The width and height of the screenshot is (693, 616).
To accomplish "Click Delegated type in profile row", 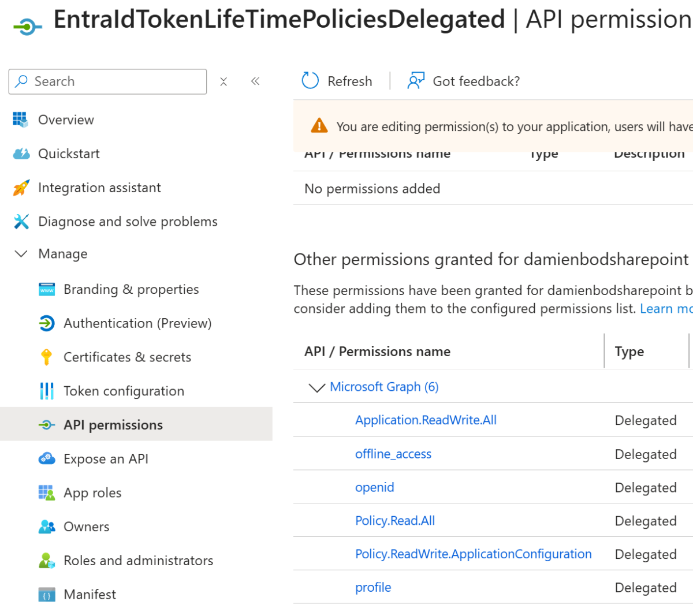I will tap(646, 588).
